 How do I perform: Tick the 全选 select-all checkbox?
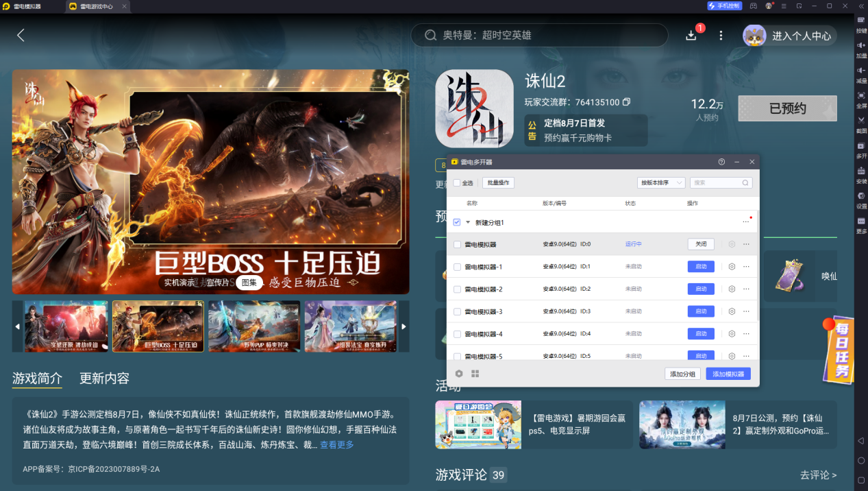point(457,183)
